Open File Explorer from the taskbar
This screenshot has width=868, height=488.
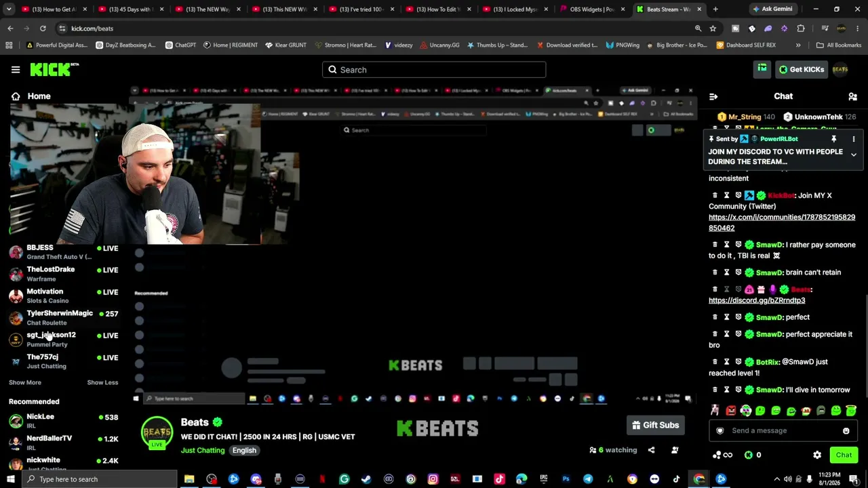click(x=189, y=479)
